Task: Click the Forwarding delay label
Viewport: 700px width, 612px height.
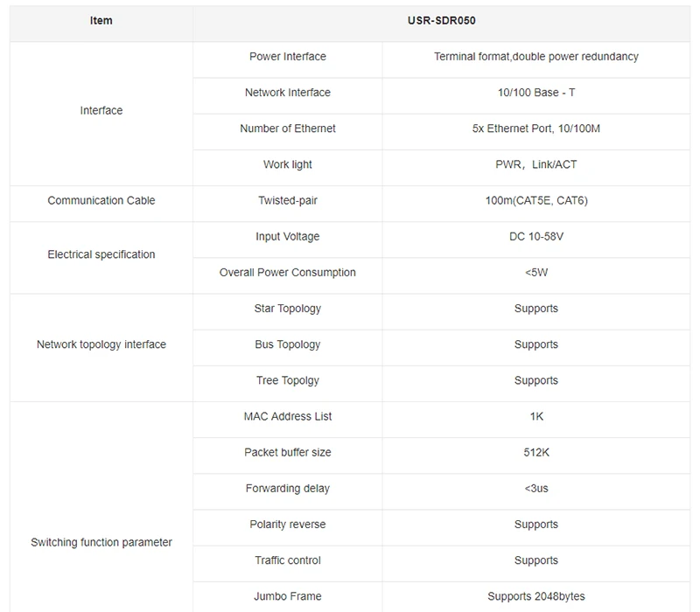Action: click(288, 489)
